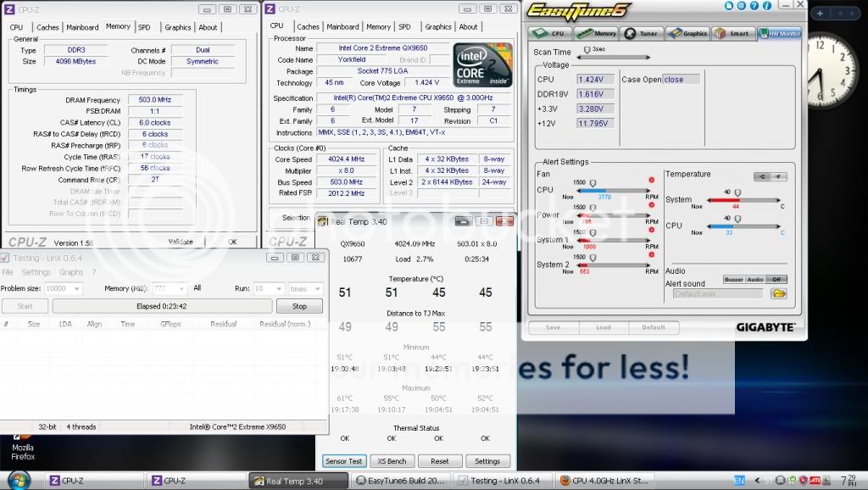Stop the running LinX test
This screenshot has height=490, width=868.
click(x=299, y=306)
